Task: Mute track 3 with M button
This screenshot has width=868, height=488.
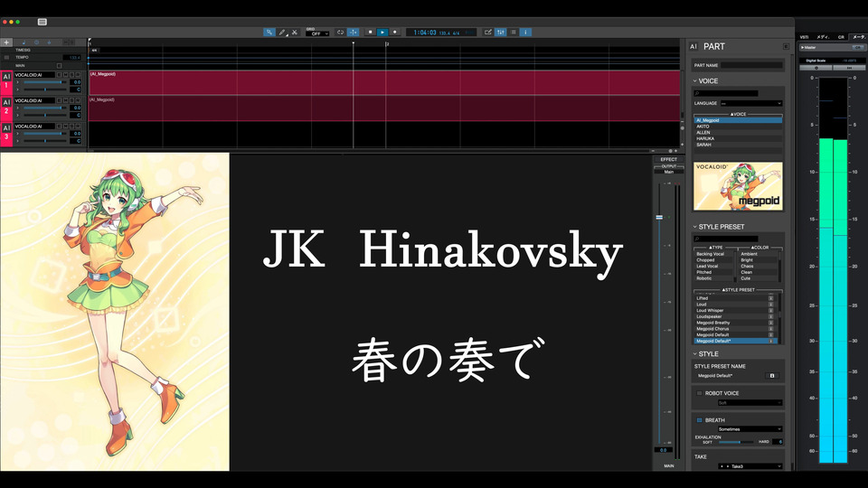Action: point(65,127)
